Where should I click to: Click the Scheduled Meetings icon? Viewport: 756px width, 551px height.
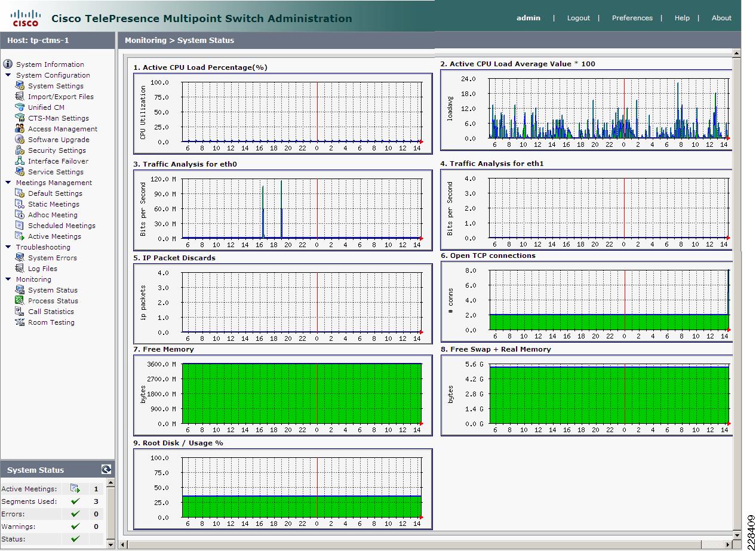(x=20, y=226)
